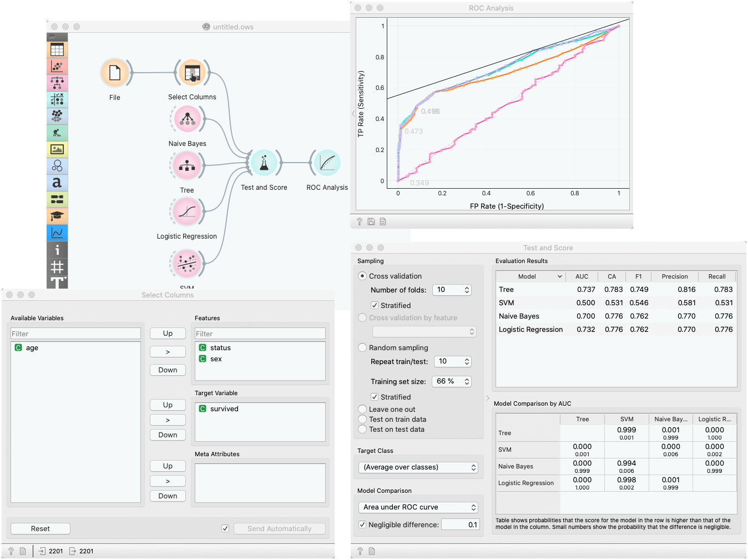Uncheck Stratified under Cross validation
Image resolution: width=748 pixels, height=560 pixels.
[x=375, y=305]
